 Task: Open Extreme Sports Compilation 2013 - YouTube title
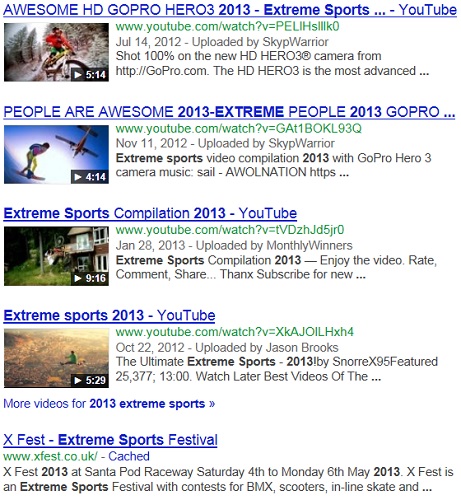click(x=150, y=213)
